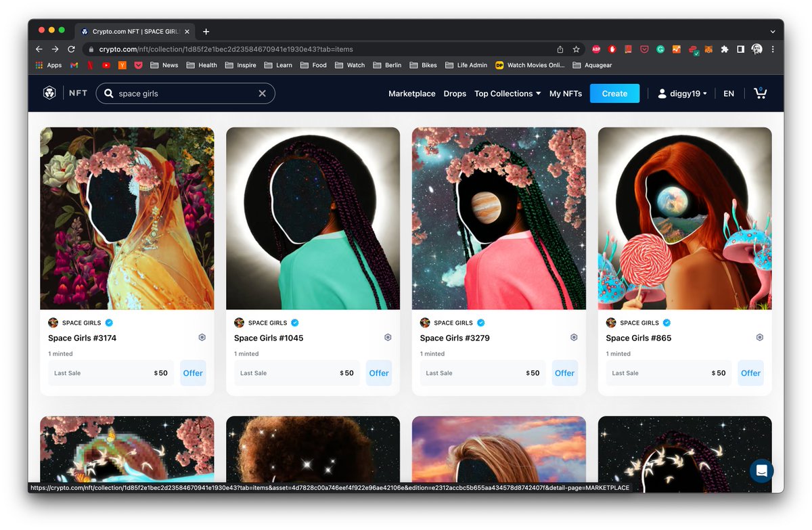Go forward in browser history
This screenshot has height=530, width=812.
(x=55, y=49)
